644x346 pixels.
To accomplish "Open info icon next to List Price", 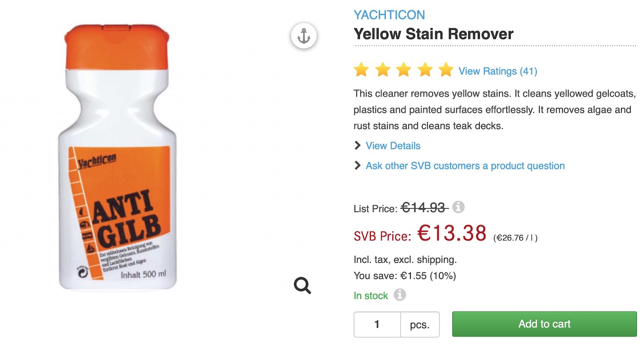I will tap(458, 207).
